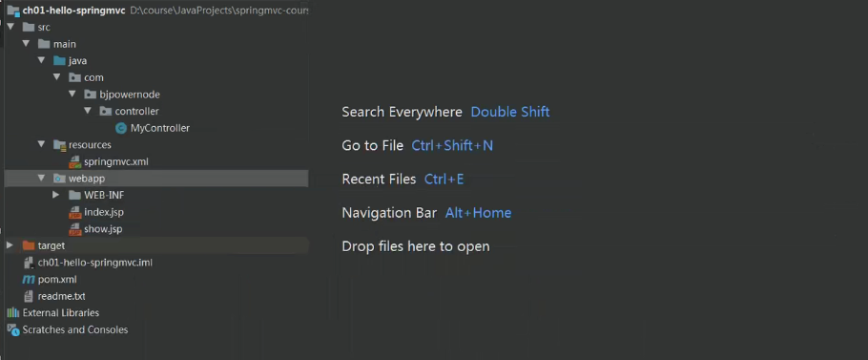Screen dimensions: 868x360
Task: Click the springmvc.xml file icon
Action: [x=74, y=161]
